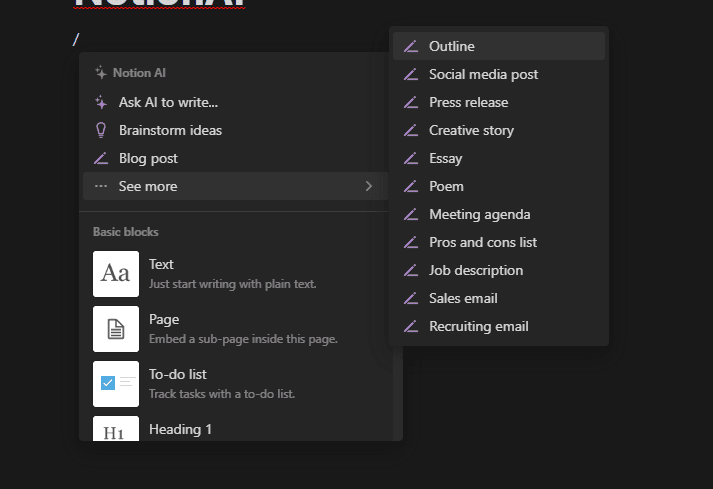Expand the See more submenu arrow

369,186
